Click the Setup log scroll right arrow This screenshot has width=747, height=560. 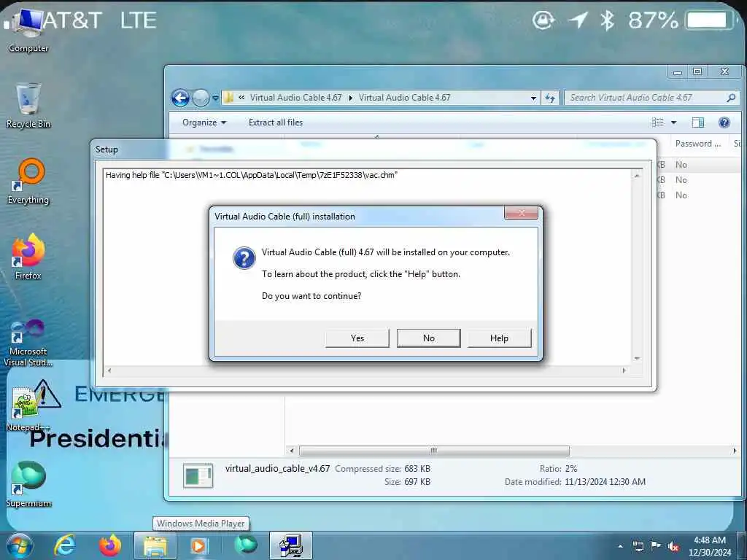(x=624, y=370)
